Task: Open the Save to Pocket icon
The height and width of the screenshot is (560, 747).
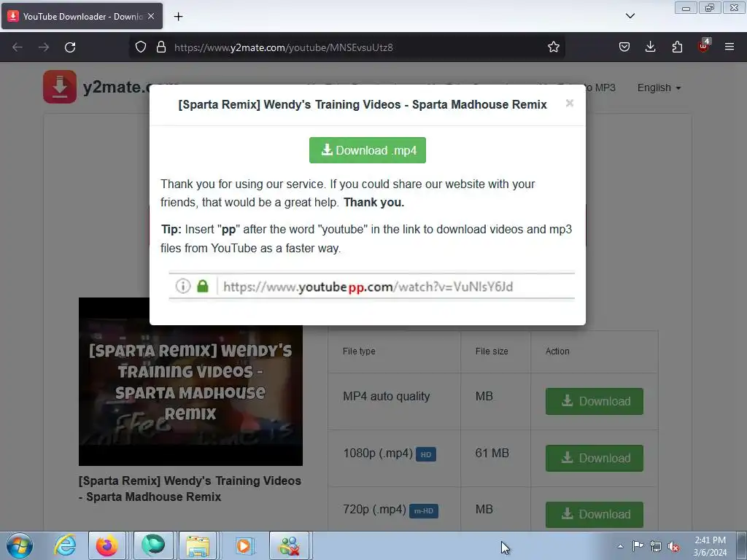Action: (624, 47)
